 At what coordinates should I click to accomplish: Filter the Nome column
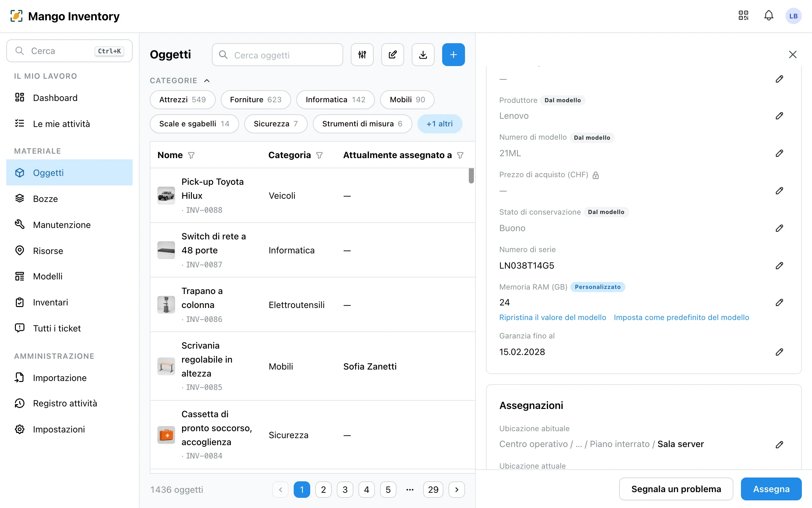pos(191,155)
